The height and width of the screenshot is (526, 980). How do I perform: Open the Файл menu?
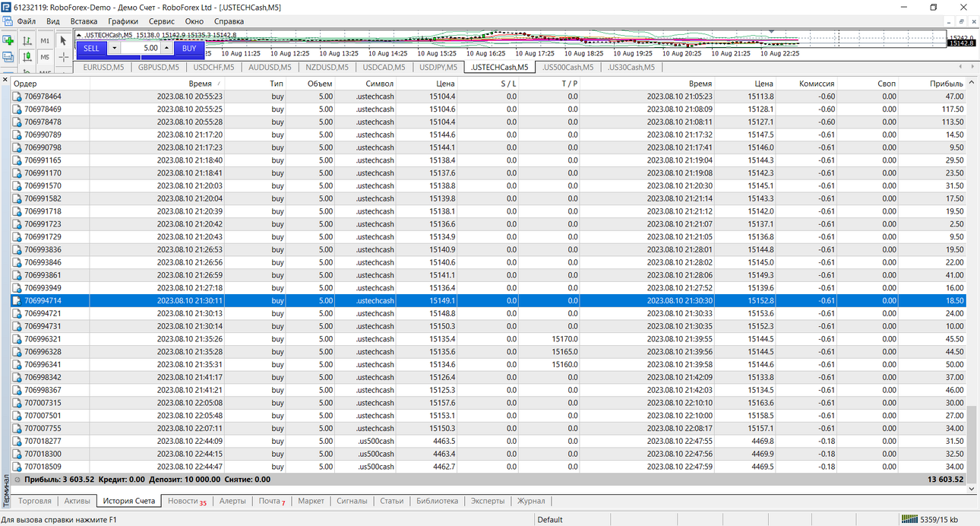click(27, 21)
